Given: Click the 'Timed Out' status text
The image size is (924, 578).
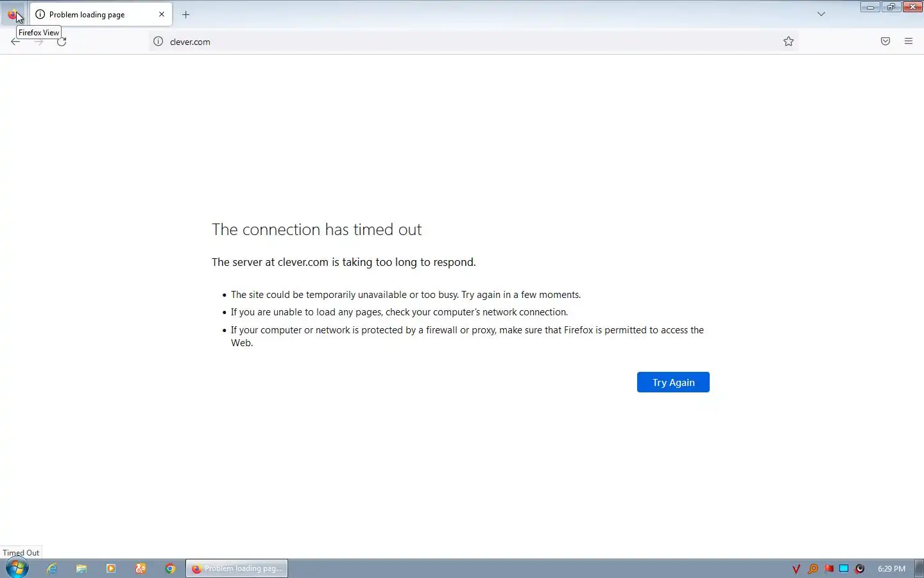Looking at the screenshot, I should (x=21, y=552).
